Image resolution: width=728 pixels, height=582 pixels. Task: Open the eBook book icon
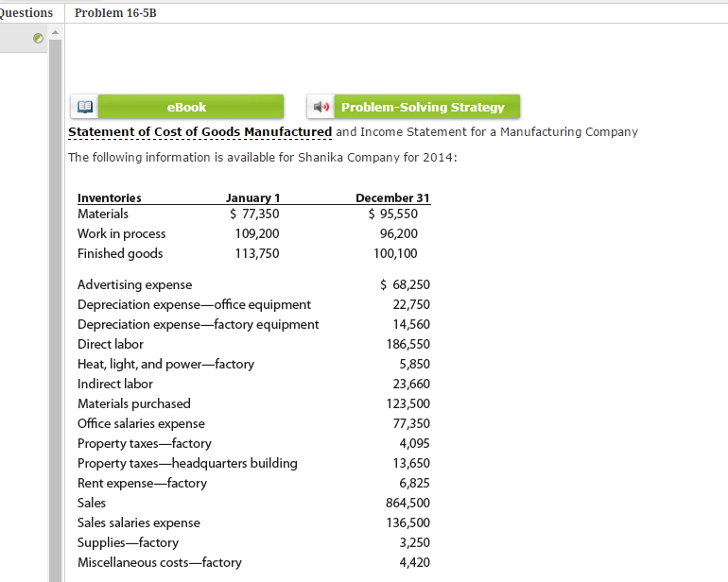pos(84,107)
